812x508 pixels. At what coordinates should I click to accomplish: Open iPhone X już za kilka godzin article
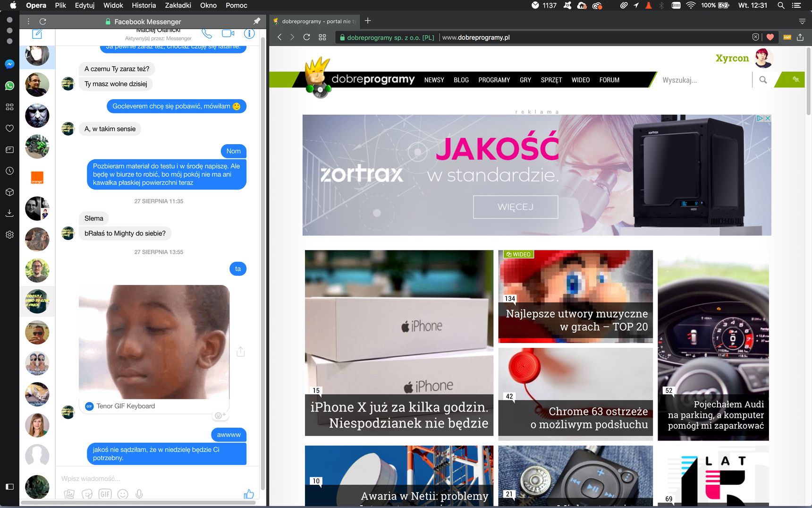click(399, 343)
